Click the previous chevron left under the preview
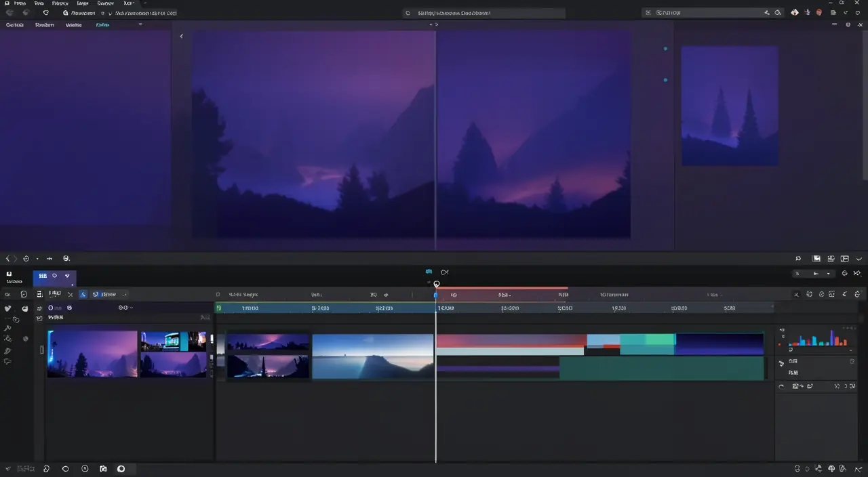 [x=8, y=259]
